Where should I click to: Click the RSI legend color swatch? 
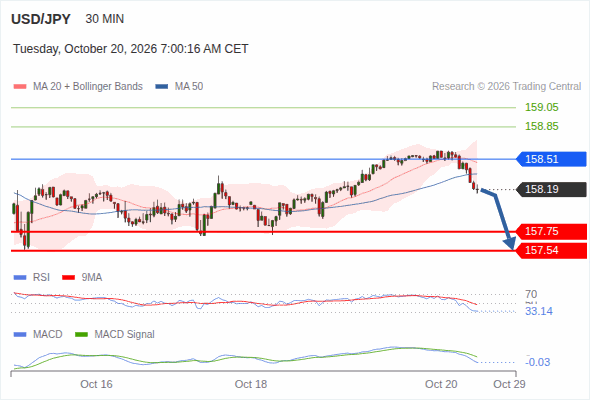tap(20, 278)
